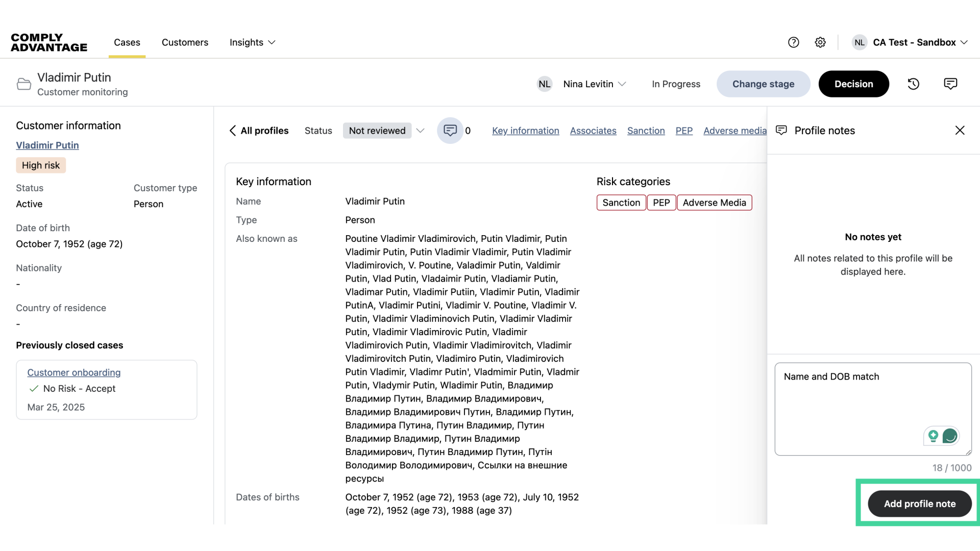The height and width of the screenshot is (551, 980).
Task: Expand the Insights menu
Action: click(x=252, y=42)
